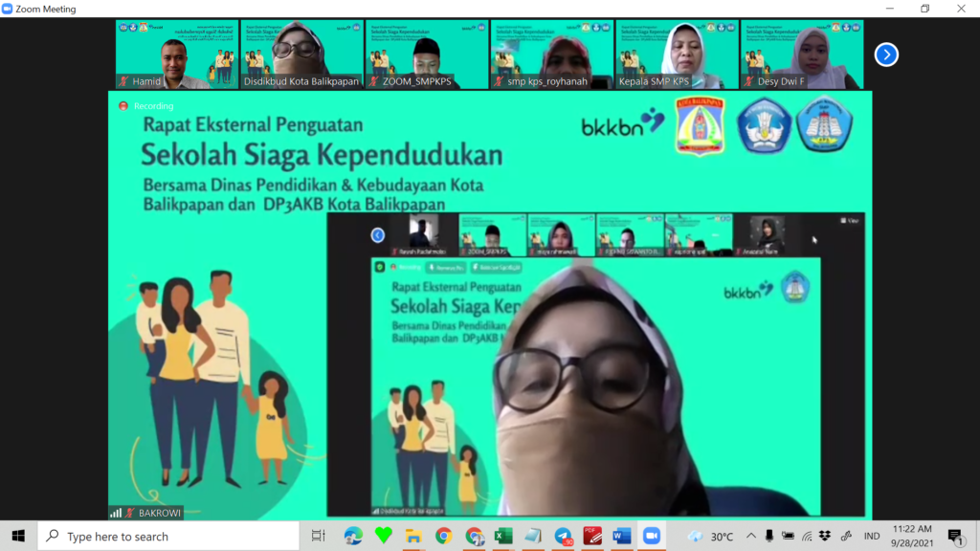Click the Zoom icon on the taskbar

tap(652, 536)
